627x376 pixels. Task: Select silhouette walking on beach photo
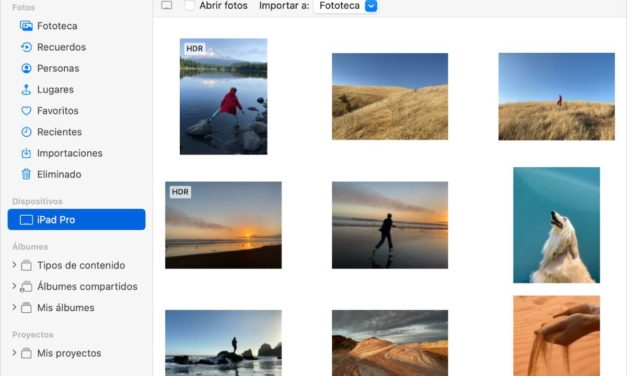pos(390,225)
